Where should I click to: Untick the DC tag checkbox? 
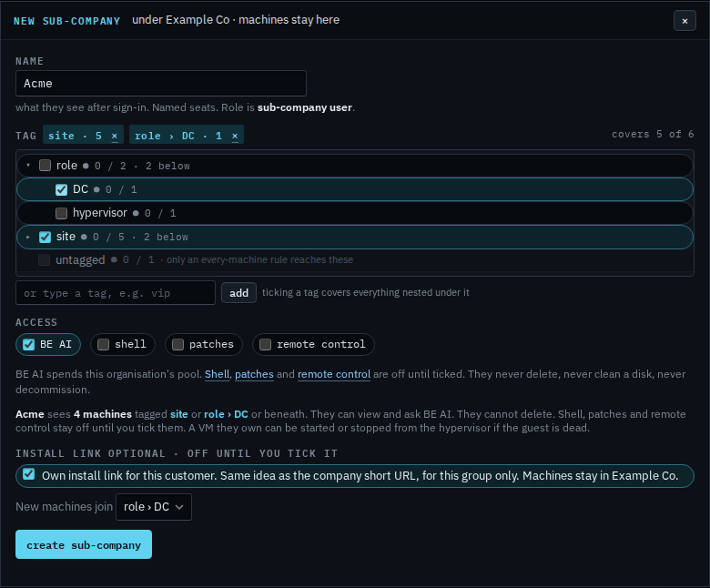pos(61,189)
